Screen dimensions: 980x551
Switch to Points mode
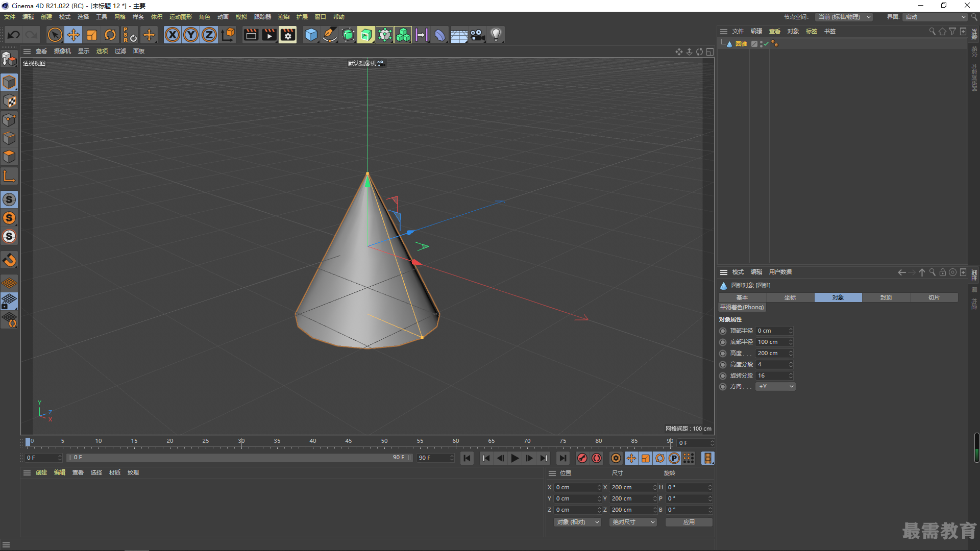[x=9, y=120]
